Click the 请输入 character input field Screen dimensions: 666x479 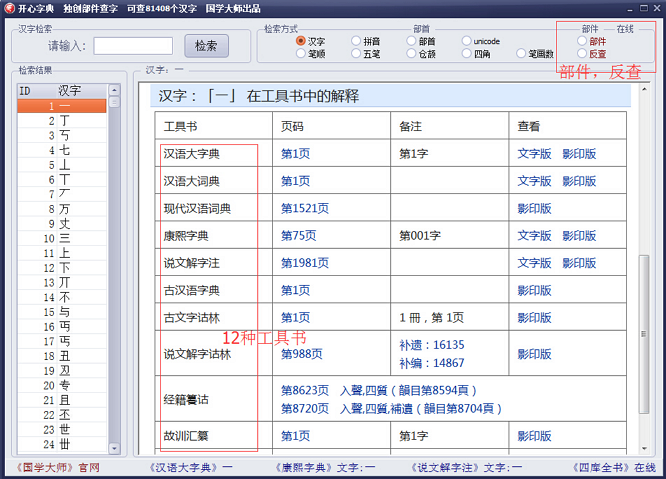(133, 46)
